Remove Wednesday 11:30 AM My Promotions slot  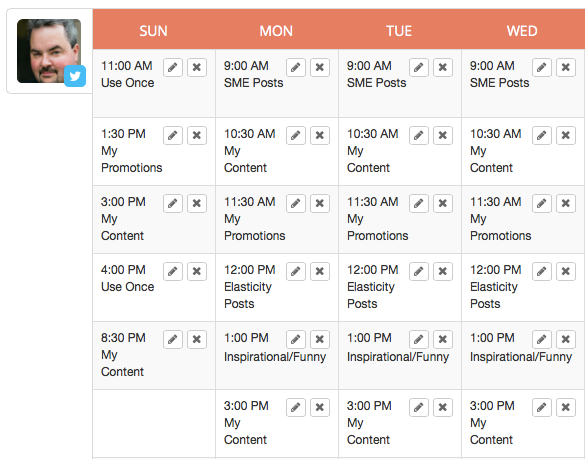566,203
